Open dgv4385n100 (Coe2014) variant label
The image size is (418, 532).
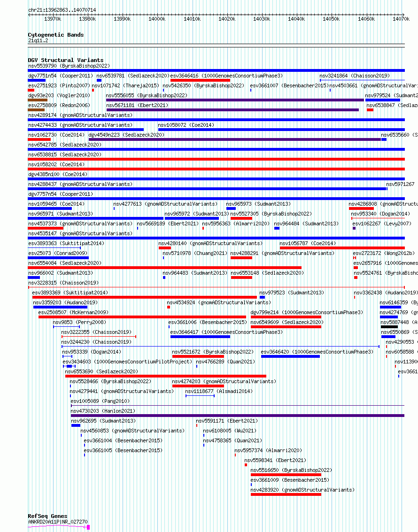[58, 174]
